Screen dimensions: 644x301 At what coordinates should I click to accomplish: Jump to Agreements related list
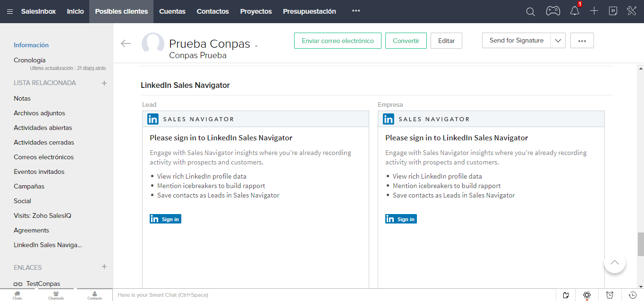(x=32, y=230)
